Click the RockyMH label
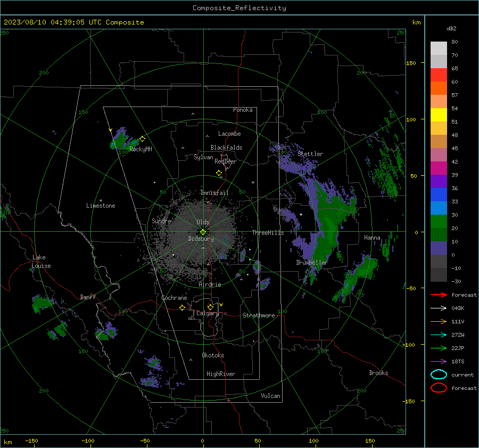This screenshot has height=448, width=479. click(x=141, y=149)
